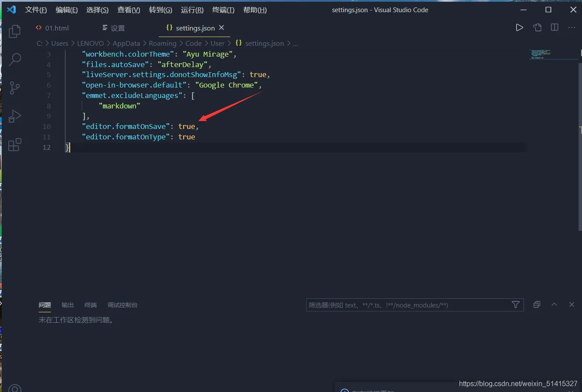Open the 终端(T) menu
The height and width of the screenshot is (392, 582).
(223, 10)
